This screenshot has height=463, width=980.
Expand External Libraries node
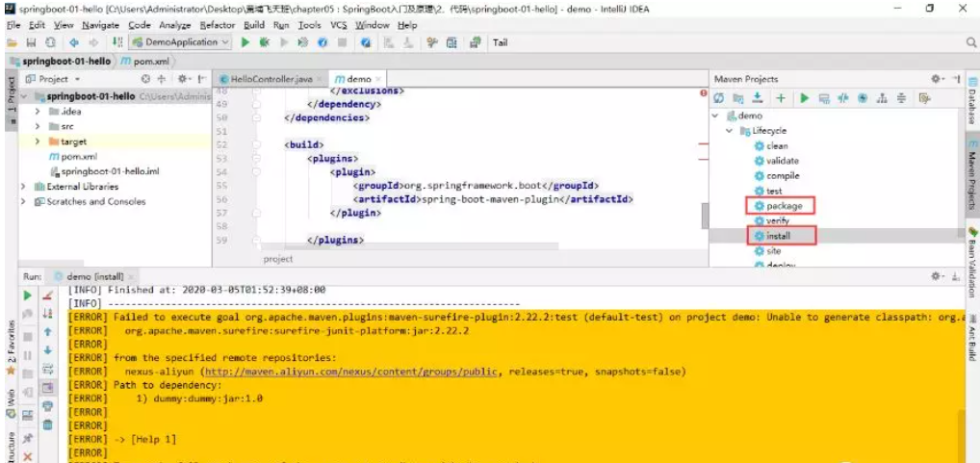(x=24, y=186)
